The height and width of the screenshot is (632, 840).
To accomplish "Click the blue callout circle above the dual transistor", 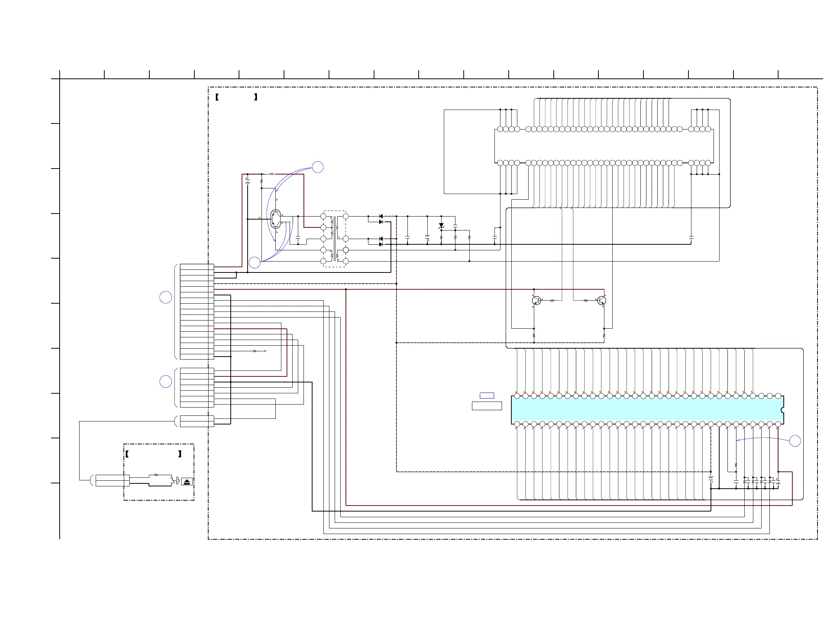I will tap(317, 167).
